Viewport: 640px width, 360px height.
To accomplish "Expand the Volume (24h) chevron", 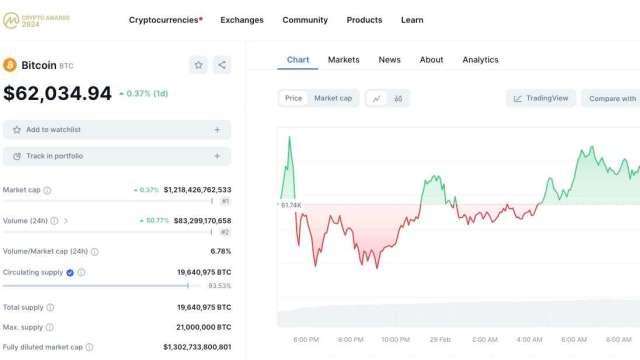I will click(66, 221).
